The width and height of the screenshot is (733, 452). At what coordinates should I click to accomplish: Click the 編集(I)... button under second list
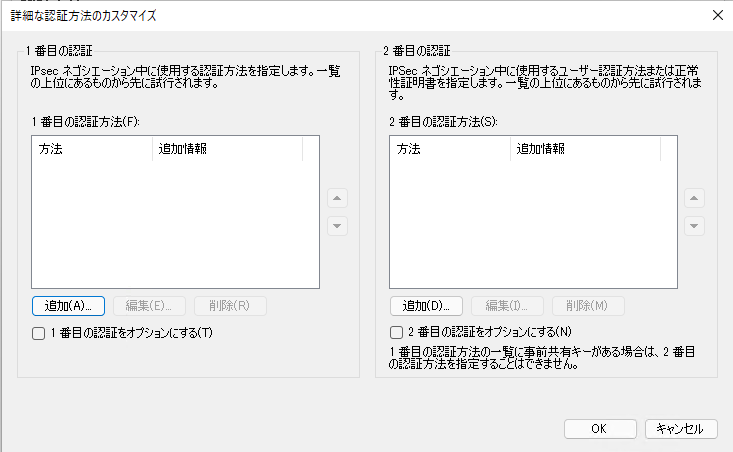tap(507, 306)
